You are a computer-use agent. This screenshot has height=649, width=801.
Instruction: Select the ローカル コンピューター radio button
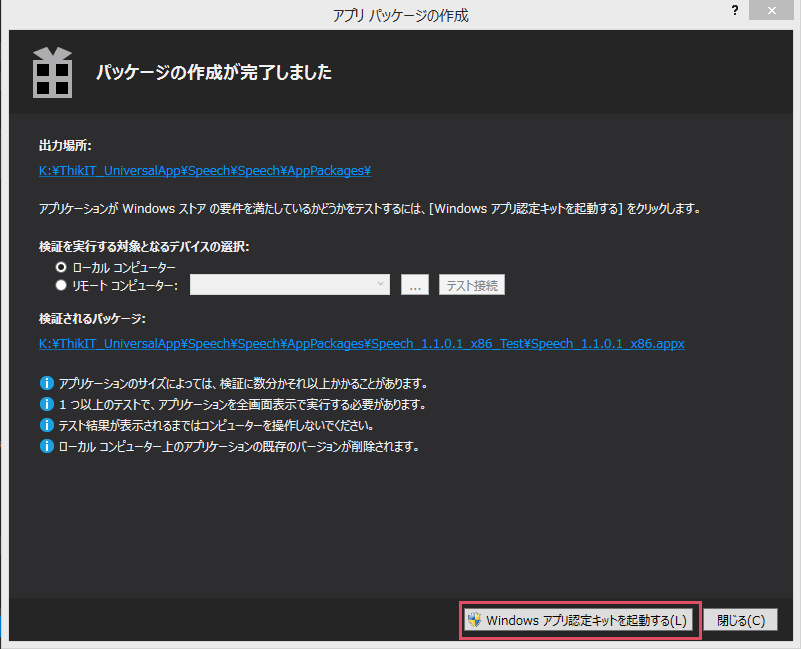pos(61,267)
